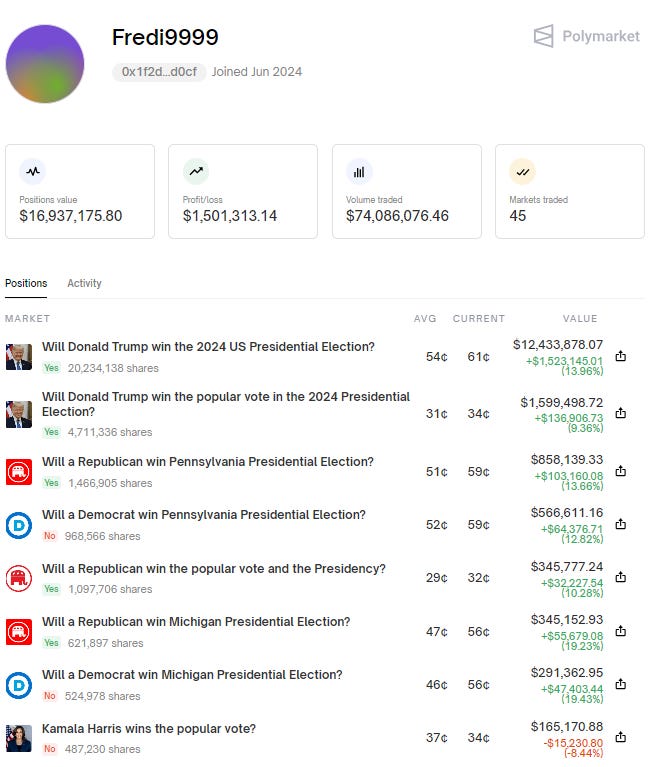Click the $345,152.93 position value
The image size is (653, 767).
tap(567, 619)
